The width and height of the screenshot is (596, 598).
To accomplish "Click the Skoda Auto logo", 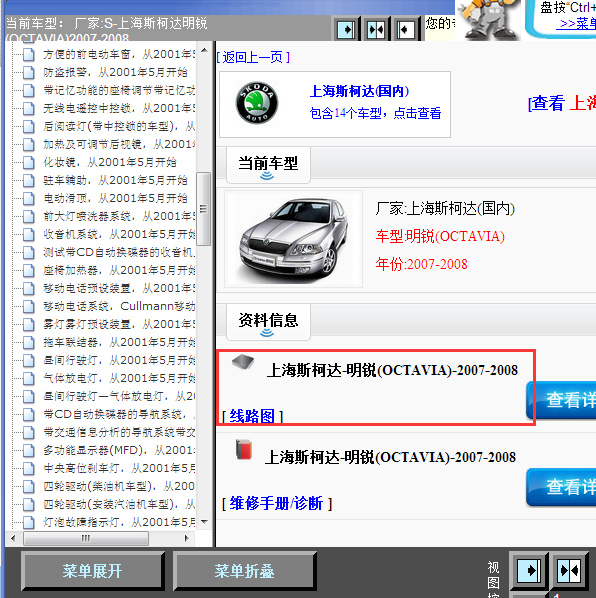I will click(257, 102).
